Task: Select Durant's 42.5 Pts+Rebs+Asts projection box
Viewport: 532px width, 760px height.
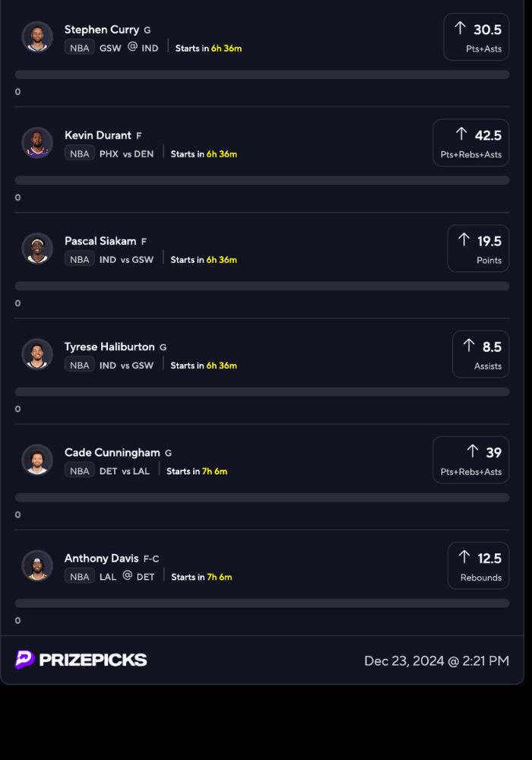Action: tap(470, 143)
